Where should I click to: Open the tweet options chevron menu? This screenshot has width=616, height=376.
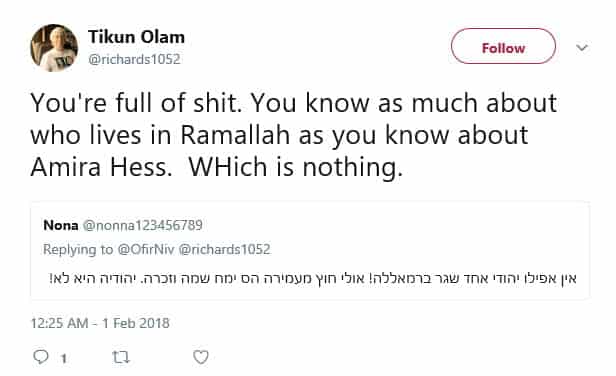582,48
